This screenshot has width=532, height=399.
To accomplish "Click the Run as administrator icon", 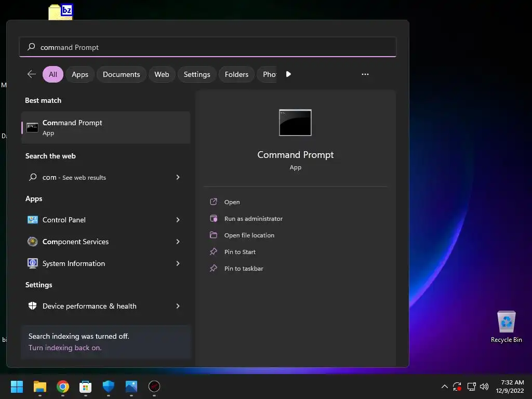I will pos(214,219).
